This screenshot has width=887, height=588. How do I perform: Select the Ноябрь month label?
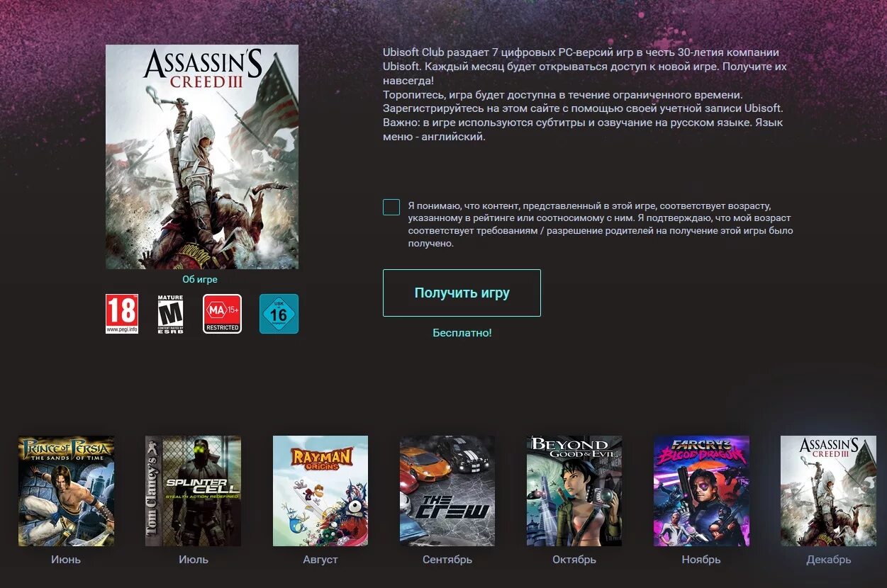(x=701, y=560)
